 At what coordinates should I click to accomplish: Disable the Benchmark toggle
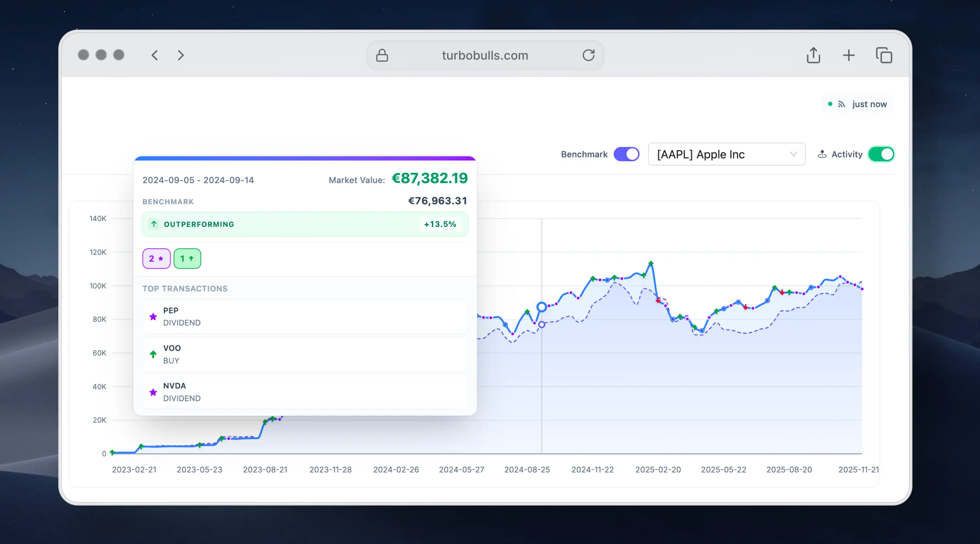[626, 154]
